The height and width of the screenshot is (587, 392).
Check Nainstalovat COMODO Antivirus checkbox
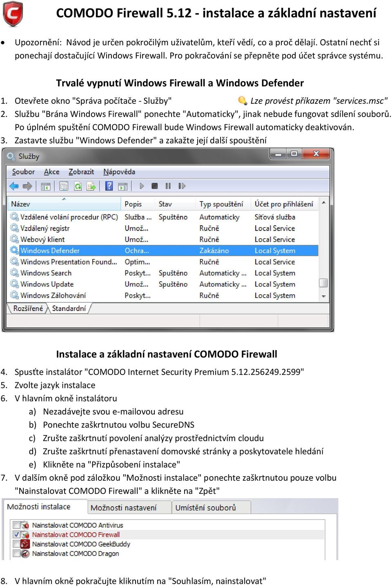(x=17, y=525)
